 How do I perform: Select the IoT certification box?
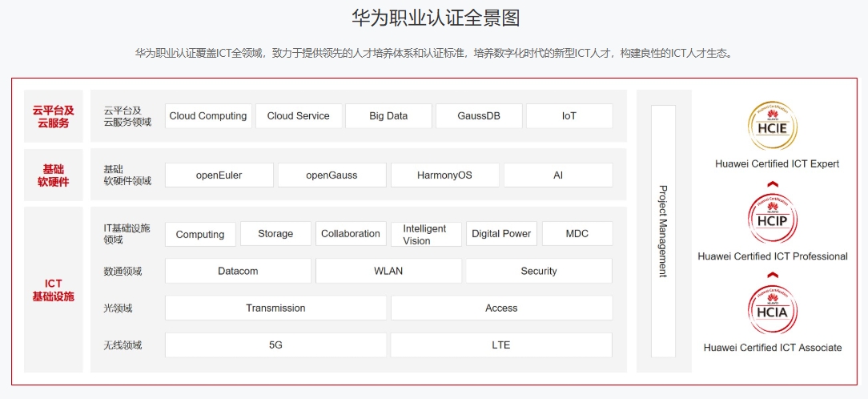pos(569,116)
